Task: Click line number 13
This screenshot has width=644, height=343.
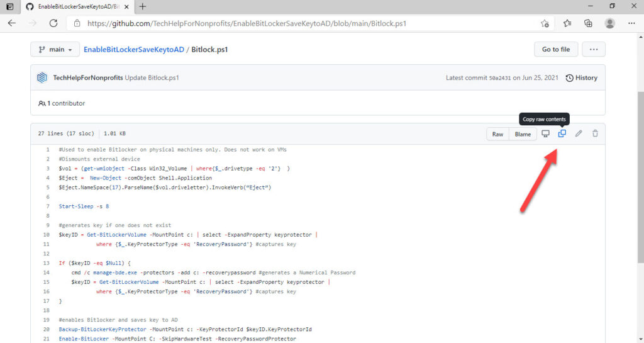Action: tap(47, 263)
